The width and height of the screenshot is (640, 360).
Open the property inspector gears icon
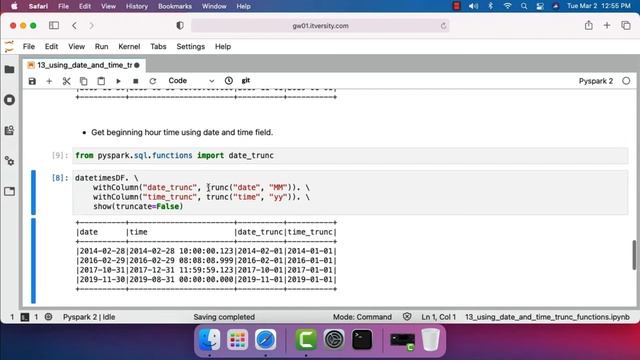[x=9, y=161]
